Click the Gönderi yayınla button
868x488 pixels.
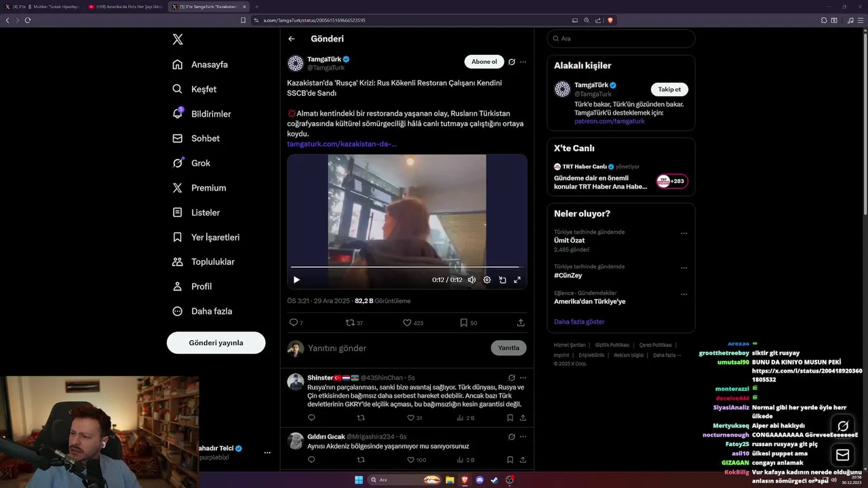click(216, 343)
